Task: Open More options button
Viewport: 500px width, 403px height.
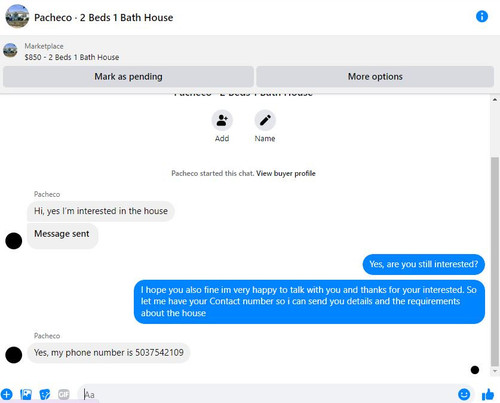Action: point(375,77)
